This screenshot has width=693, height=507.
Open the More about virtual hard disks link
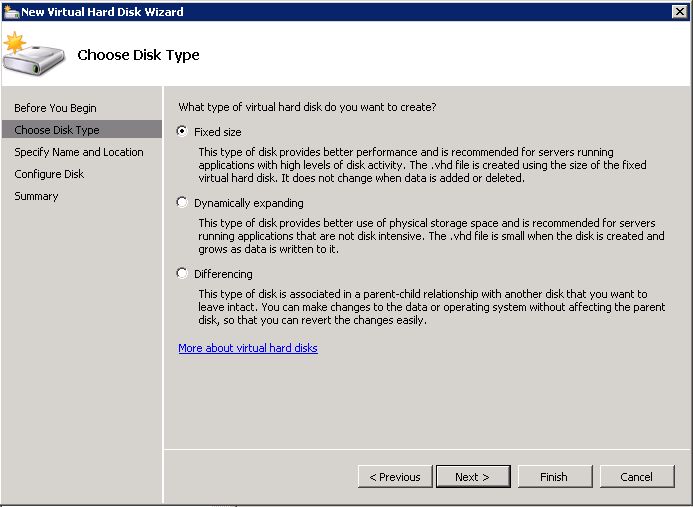(248, 348)
